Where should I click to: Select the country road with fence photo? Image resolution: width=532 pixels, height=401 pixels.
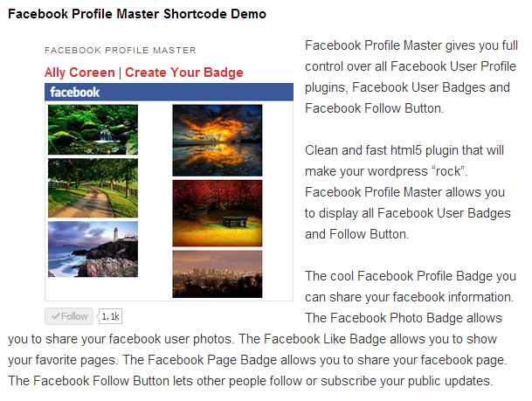coord(93,188)
